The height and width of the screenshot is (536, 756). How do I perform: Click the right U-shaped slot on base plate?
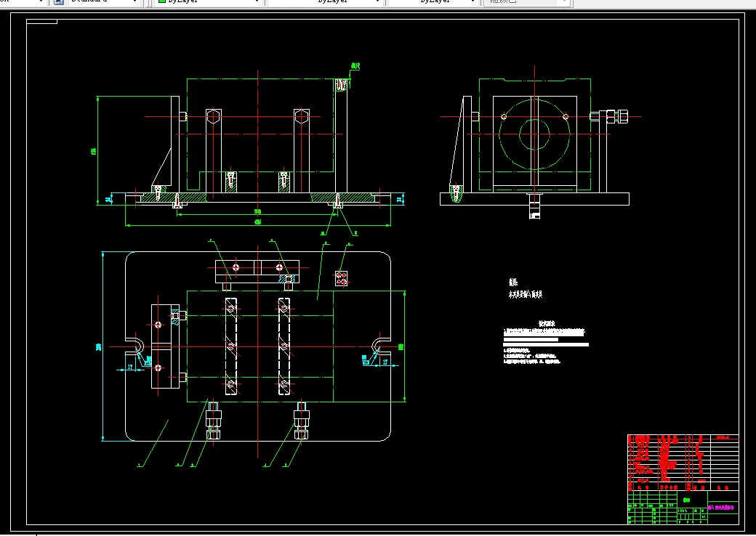click(x=380, y=345)
